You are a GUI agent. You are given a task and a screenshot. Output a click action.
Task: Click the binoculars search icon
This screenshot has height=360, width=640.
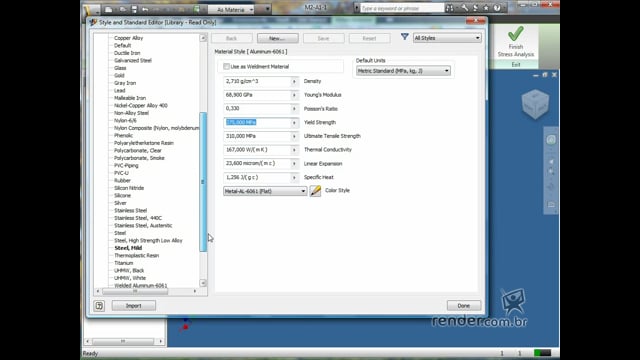pos(449,8)
